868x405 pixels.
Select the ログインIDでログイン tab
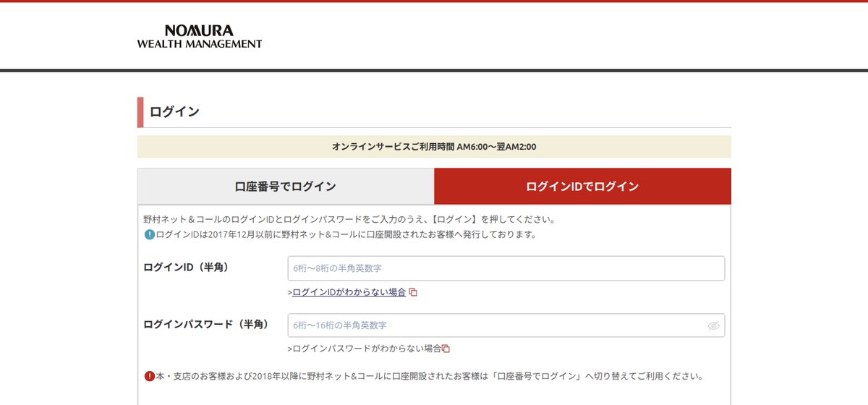(582, 187)
